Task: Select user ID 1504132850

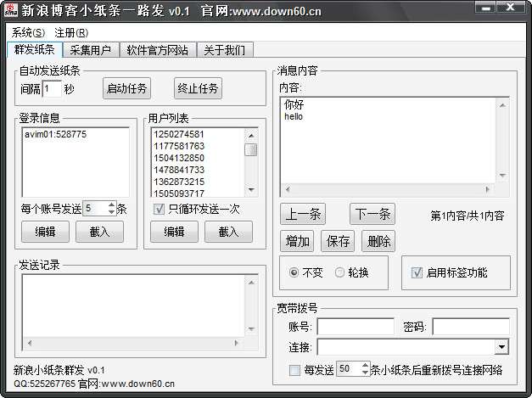Action: [x=179, y=158]
